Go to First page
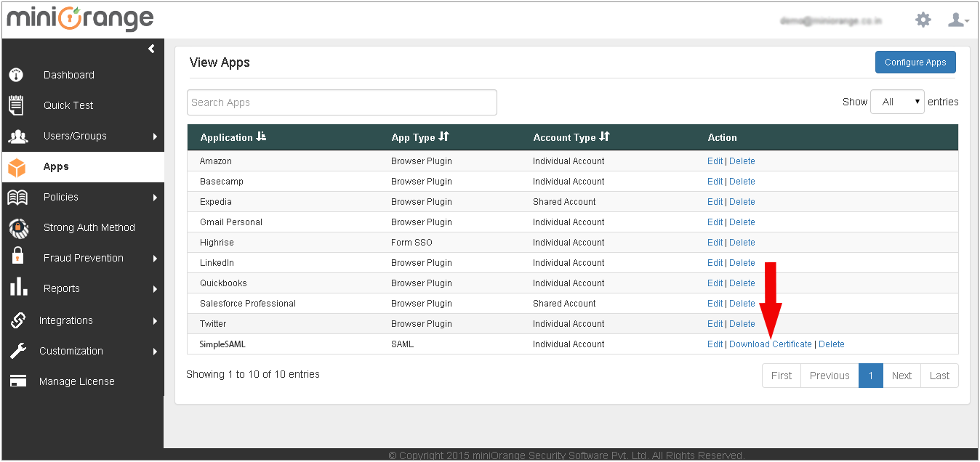This screenshot has width=980, height=462. [x=782, y=376]
